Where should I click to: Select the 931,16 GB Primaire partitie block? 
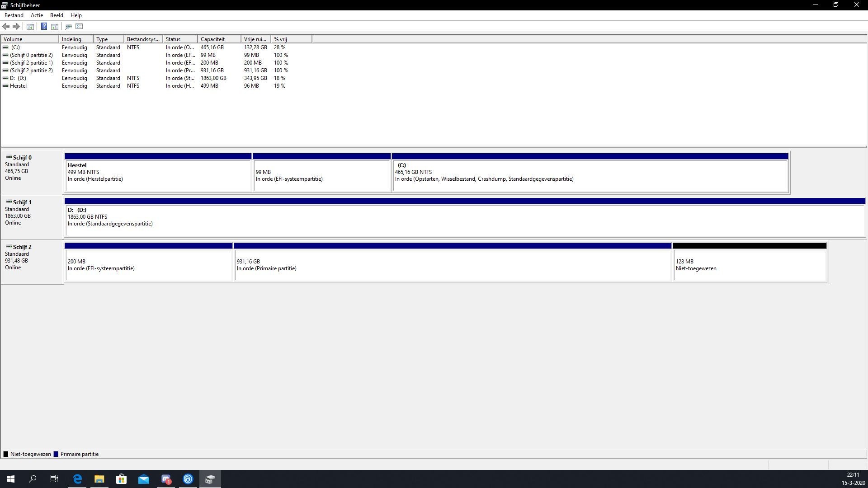[452, 265]
